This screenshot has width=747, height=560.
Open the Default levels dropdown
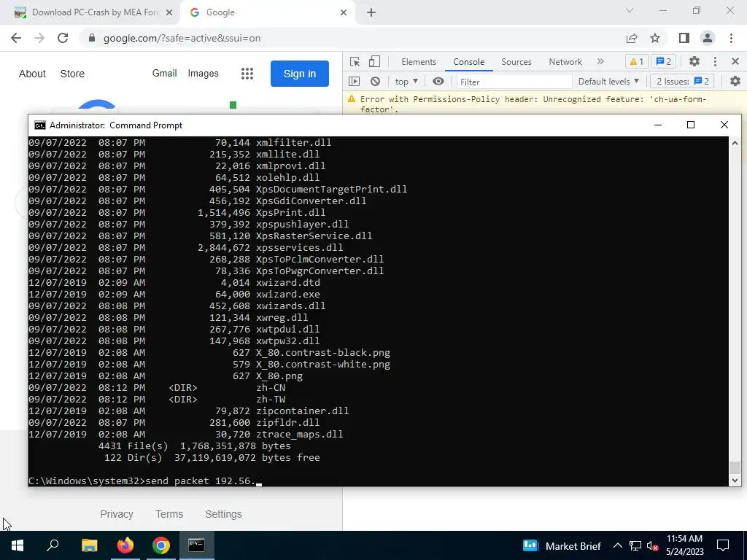click(608, 82)
